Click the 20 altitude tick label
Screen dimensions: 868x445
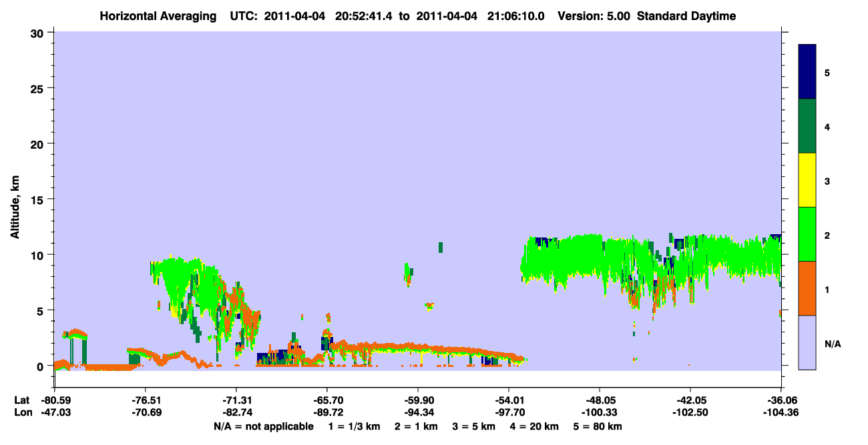click(38, 143)
